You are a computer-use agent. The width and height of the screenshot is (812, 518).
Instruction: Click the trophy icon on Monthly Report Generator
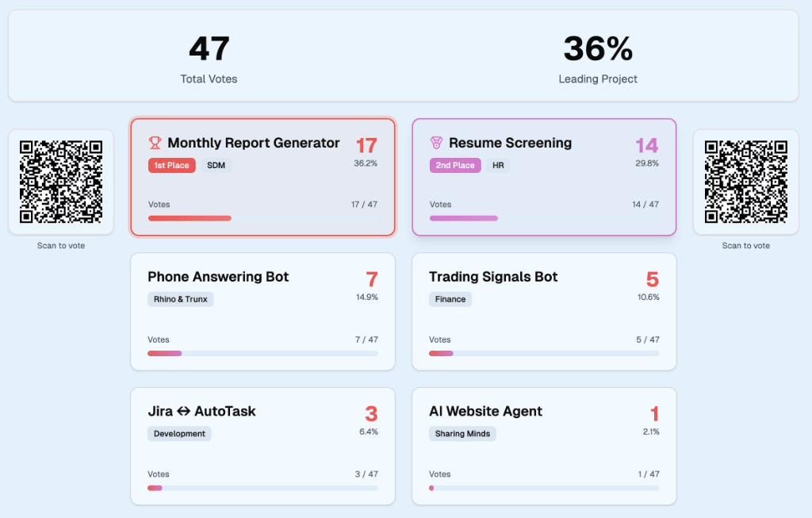click(x=155, y=143)
